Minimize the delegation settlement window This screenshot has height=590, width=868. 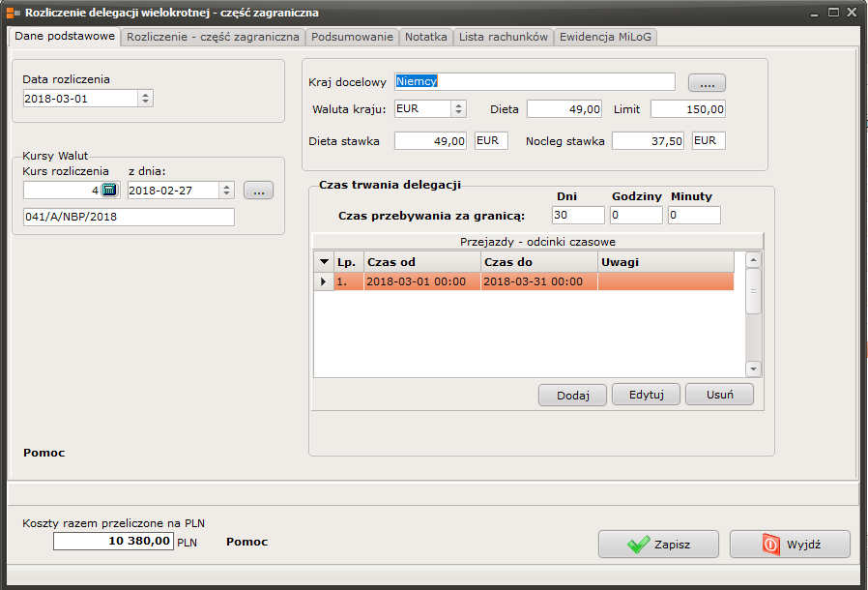(814, 13)
